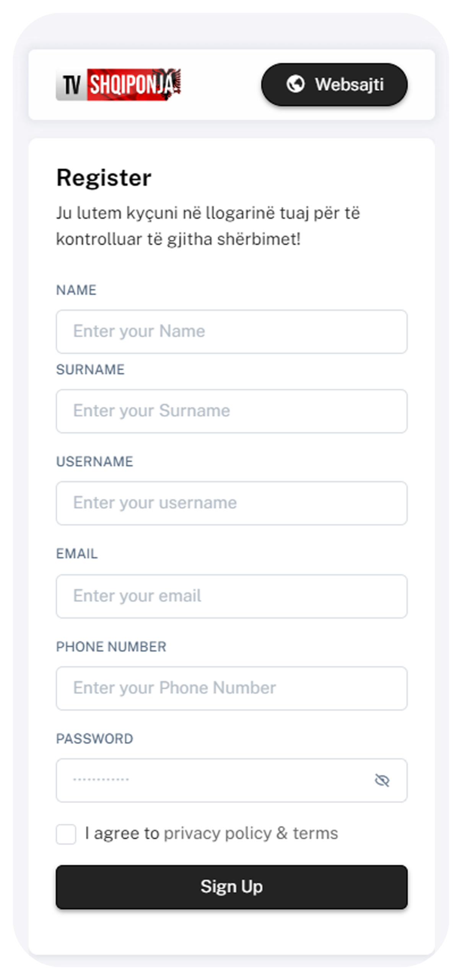
Task: Click into the Enter your username field
Action: [x=231, y=503]
